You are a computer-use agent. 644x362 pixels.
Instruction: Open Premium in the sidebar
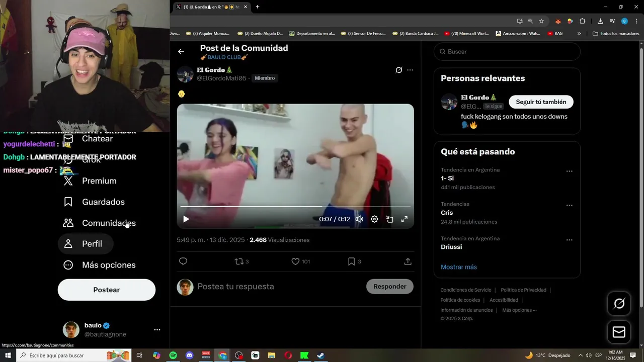click(91, 181)
